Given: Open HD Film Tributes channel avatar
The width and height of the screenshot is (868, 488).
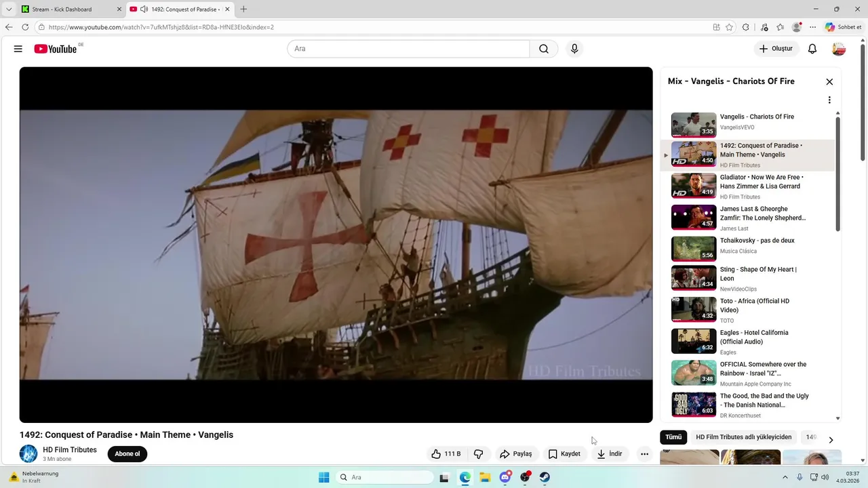Looking at the screenshot, I should (x=28, y=454).
